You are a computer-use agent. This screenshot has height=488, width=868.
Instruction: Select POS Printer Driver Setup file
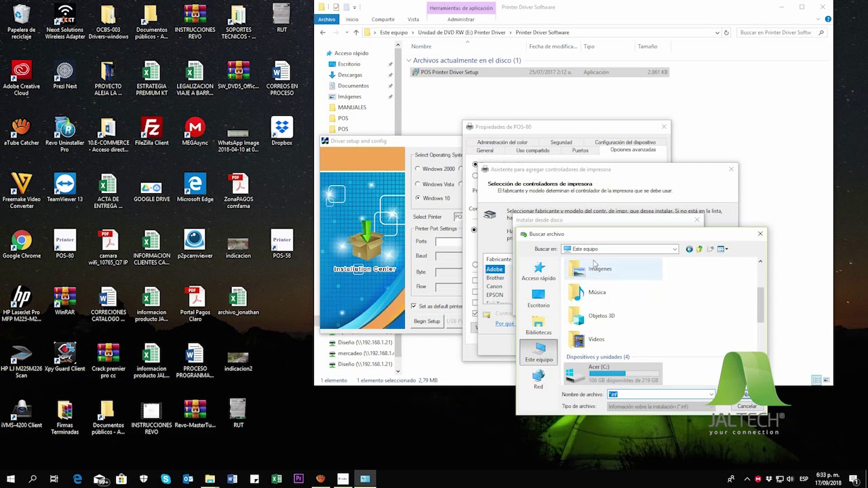(540, 72)
